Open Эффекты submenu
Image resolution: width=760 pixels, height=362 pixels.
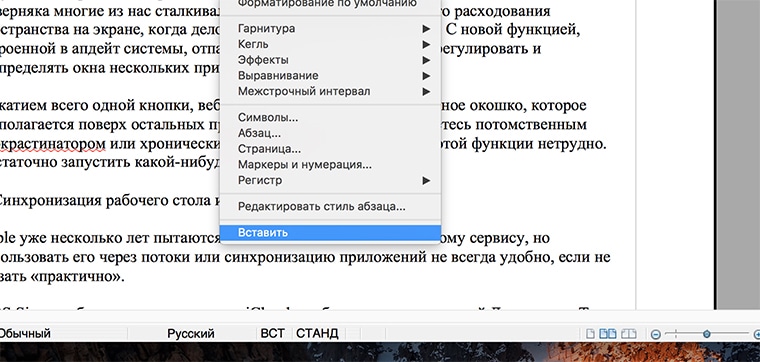point(330,60)
